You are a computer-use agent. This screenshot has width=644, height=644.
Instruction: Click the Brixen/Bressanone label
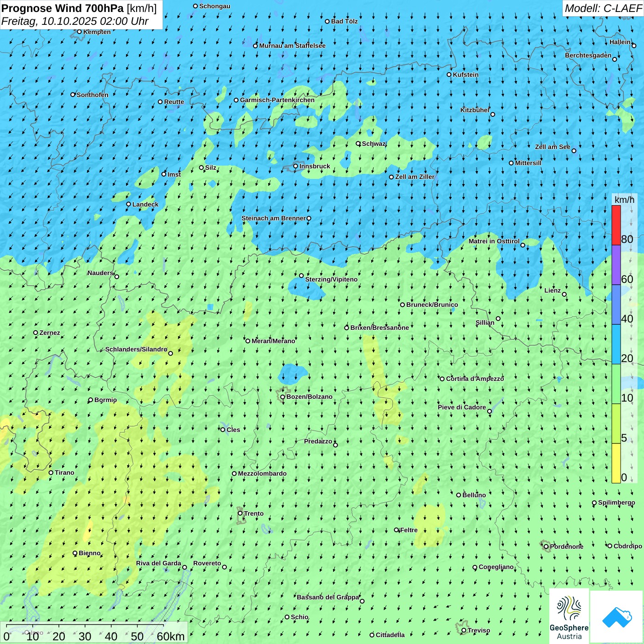tap(379, 328)
